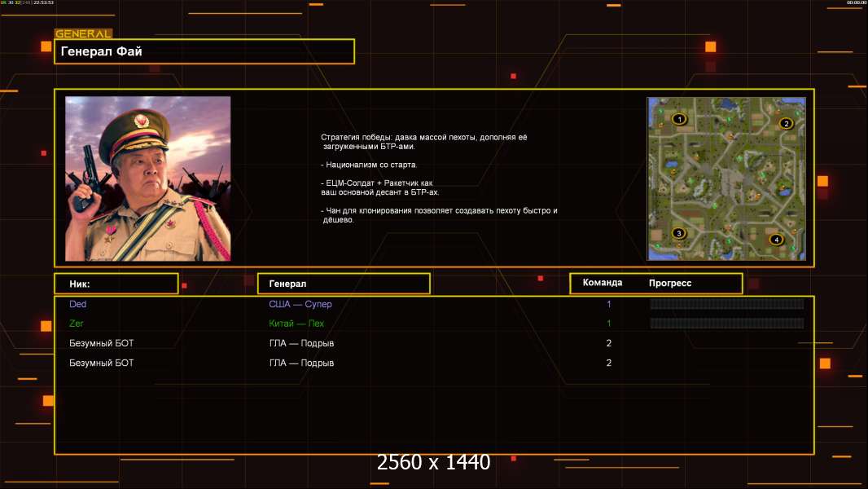Click start position marker 1 on minimap
Screen dimensions: 868x489
(x=679, y=119)
